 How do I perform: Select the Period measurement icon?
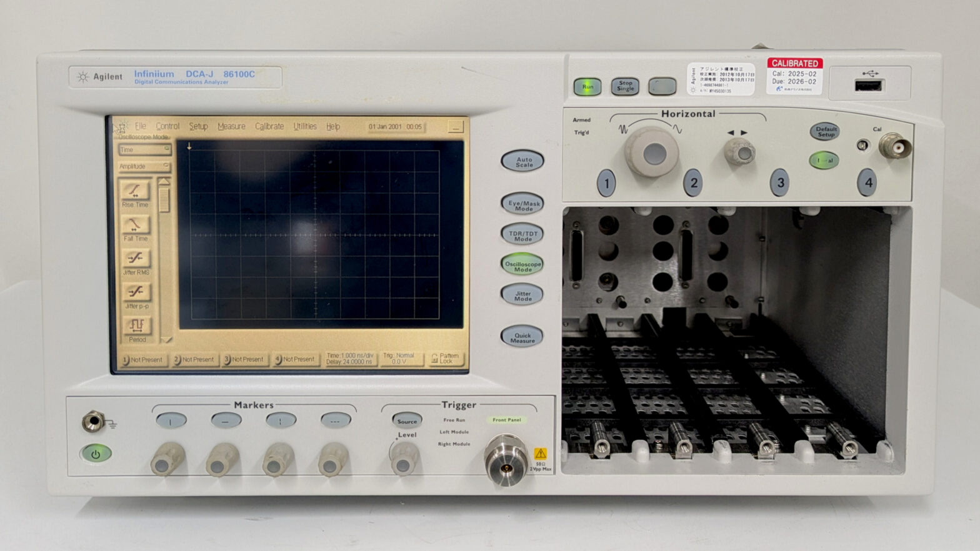pyautogui.click(x=136, y=325)
